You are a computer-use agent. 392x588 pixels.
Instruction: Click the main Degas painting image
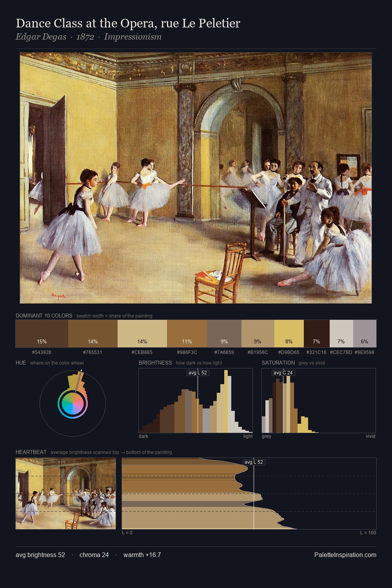(x=196, y=178)
